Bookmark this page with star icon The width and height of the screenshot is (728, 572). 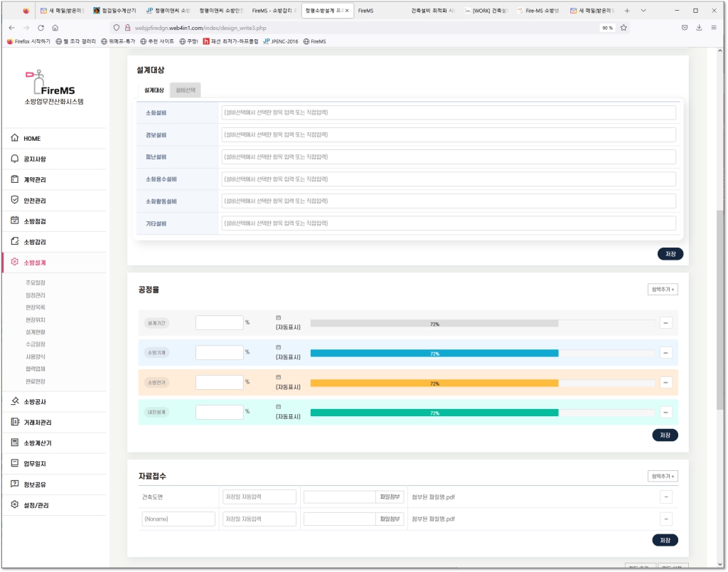(623, 28)
